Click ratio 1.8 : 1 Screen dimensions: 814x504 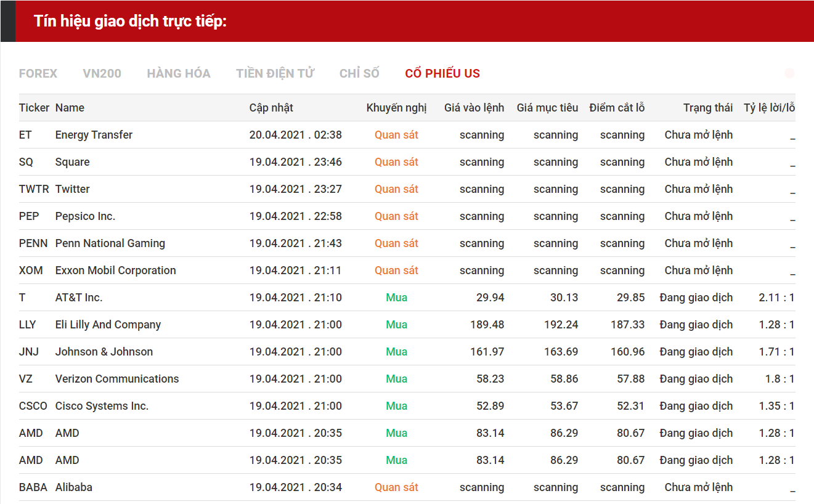coord(779,379)
